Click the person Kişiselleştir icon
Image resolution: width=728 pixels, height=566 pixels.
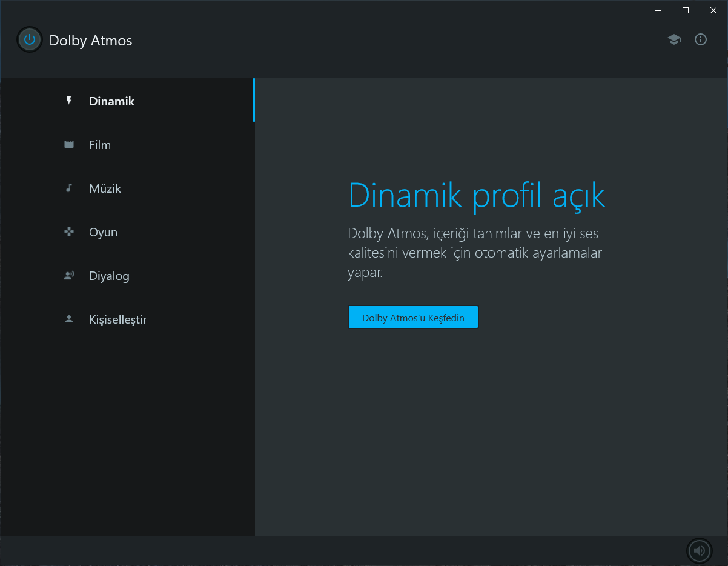(69, 319)
